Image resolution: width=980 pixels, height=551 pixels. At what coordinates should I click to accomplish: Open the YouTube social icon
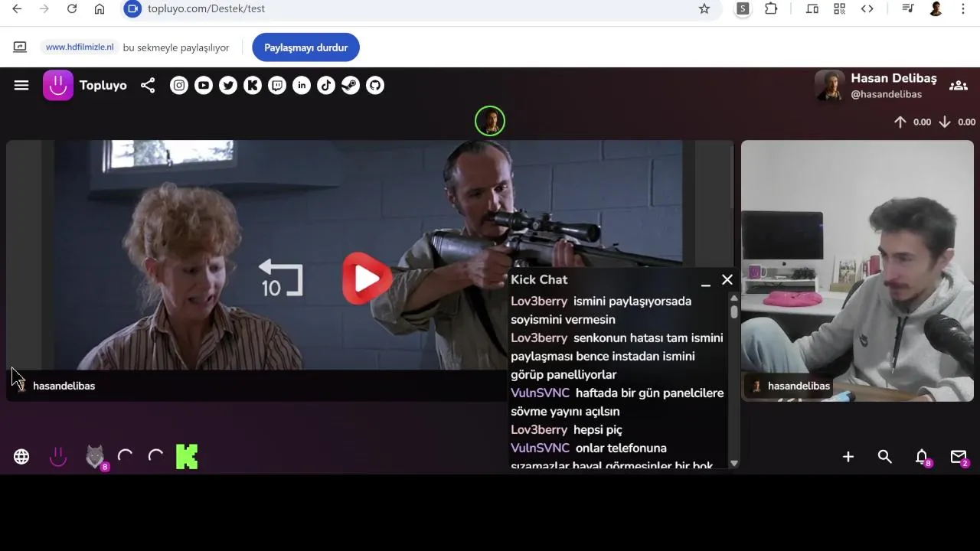(204, 86)
